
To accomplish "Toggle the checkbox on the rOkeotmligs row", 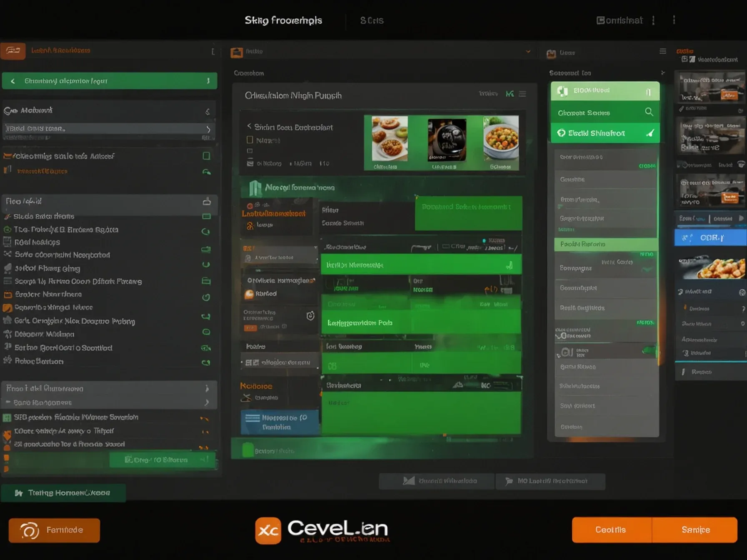I will point(206,156).
